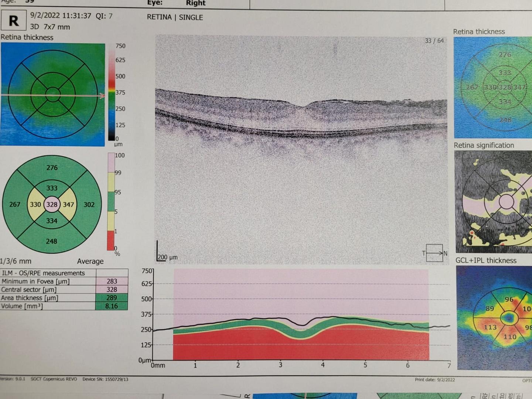Click the percentile legend red 1% band
The height and width of the screenshot is (399, 532).
pos(111,240)
